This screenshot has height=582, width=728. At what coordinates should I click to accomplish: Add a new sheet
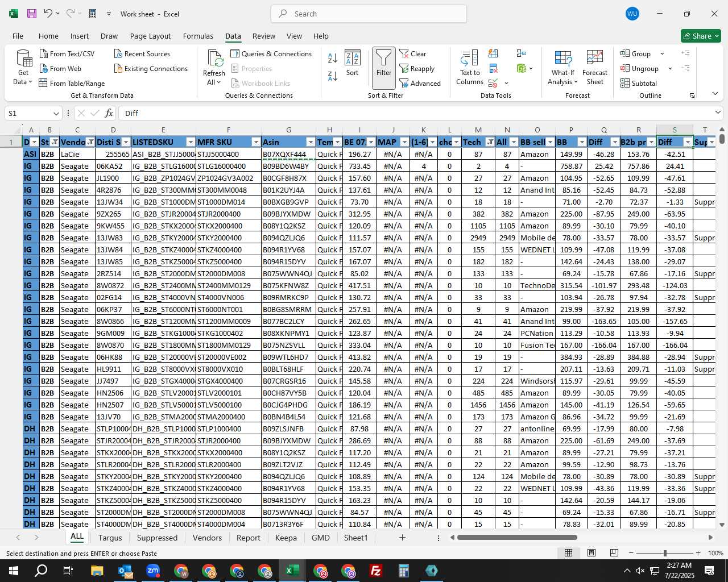[x=402, y=537]
